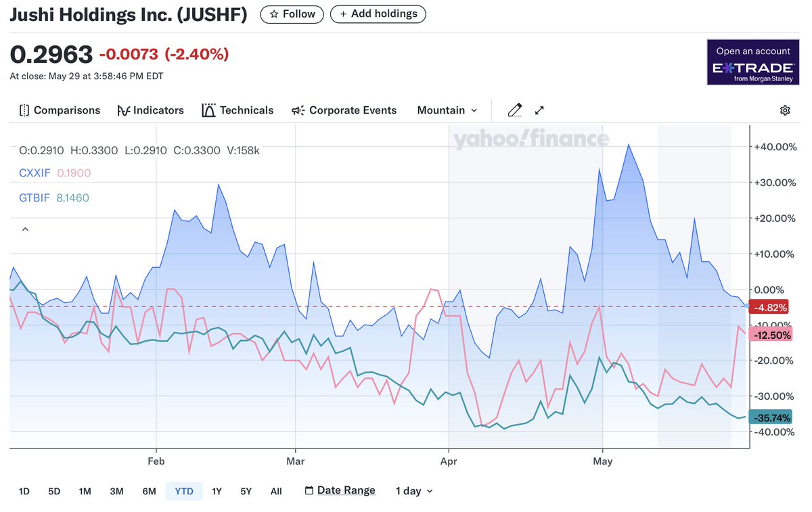Expand chart to full screen icon
The image size is (812, 512).
tap(539, 110)
